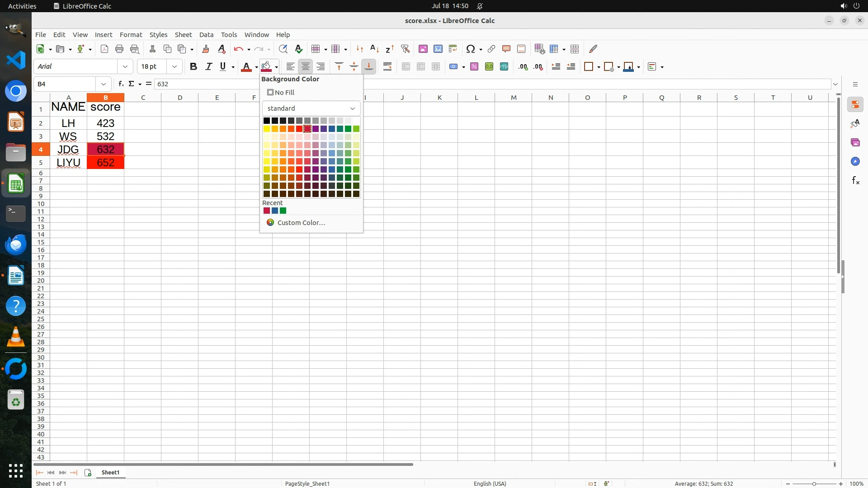
Task: Click the Wrap Text icon
Action: tap(387, 66)
